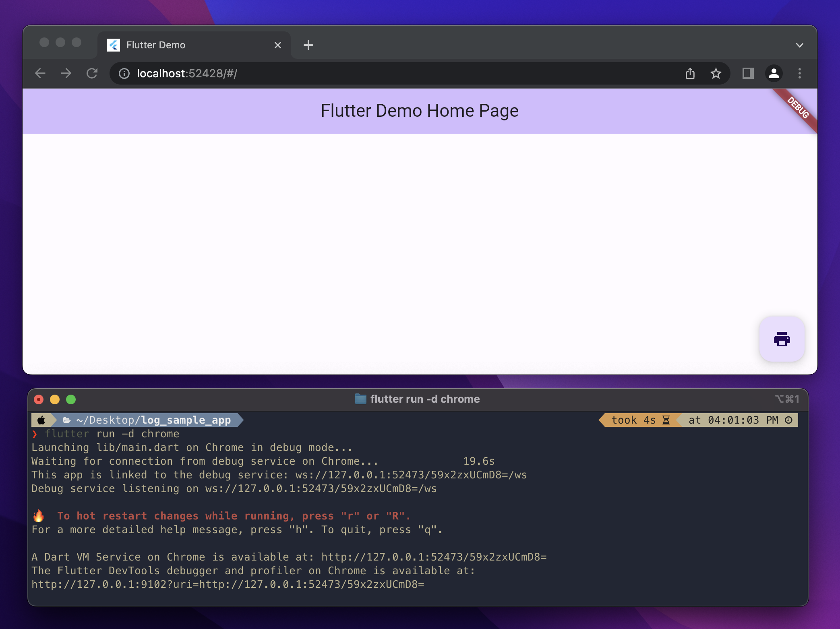
Task: Click the browser profile avatar icon
Action: tap(774, 73)
